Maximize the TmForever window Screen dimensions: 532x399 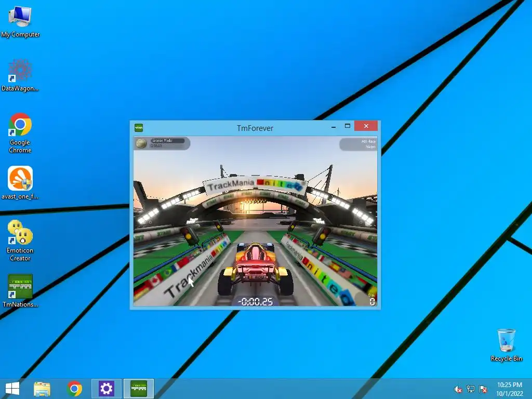(x=348, y=126)
